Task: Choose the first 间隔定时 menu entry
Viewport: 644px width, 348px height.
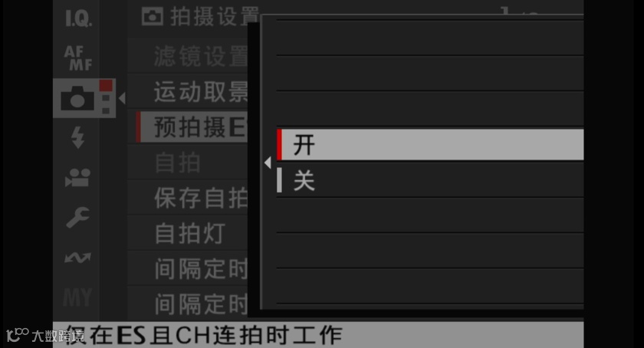Action: pyautogui.click(x=188, y=269)
